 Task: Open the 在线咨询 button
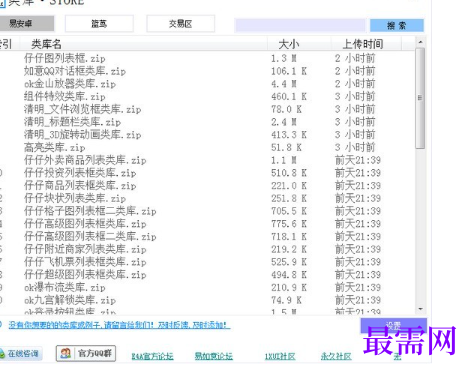pyautogui.click(x=21, y=353)
